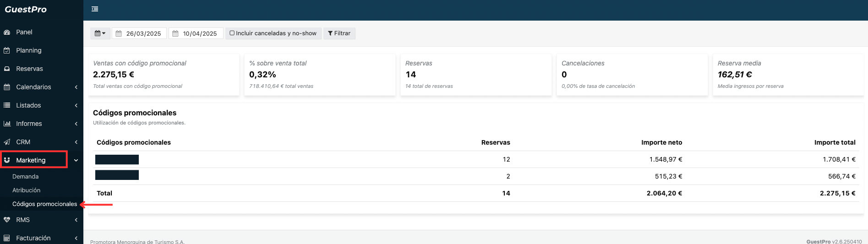
Task: Expand the Listados submenu chevron
Action: [x=76, y=105]
